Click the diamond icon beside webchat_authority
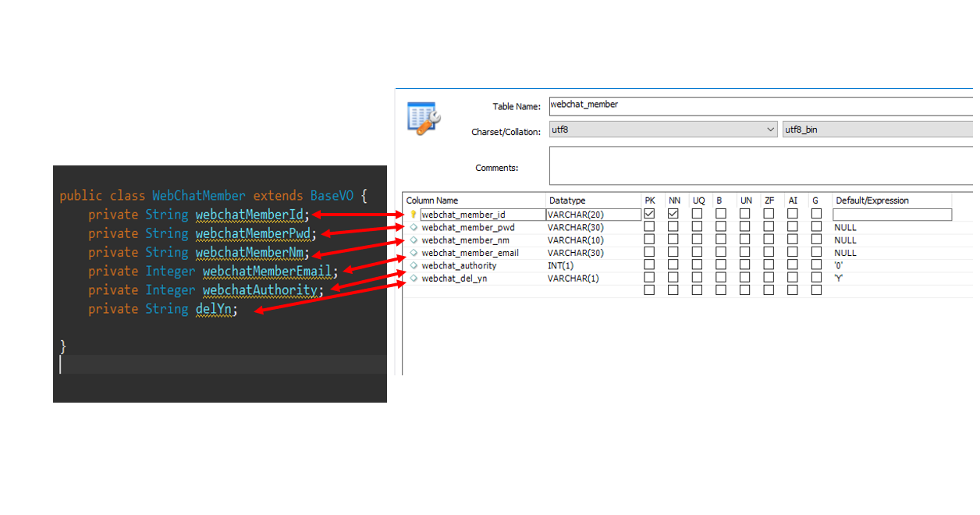The width and height of the screenshot is (980, 515). tap(414, 265)
